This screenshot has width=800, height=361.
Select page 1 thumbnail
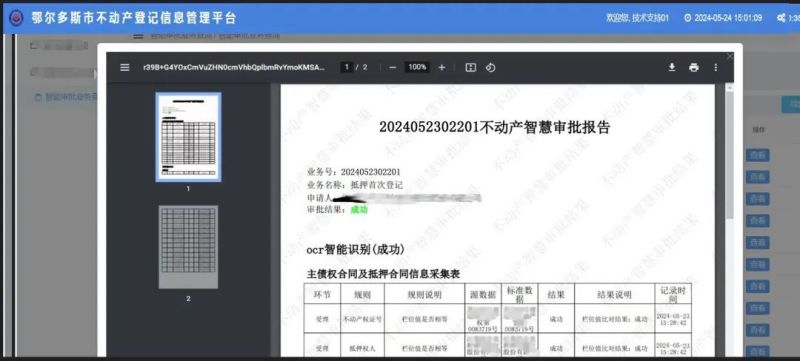(x=188, y=137)
